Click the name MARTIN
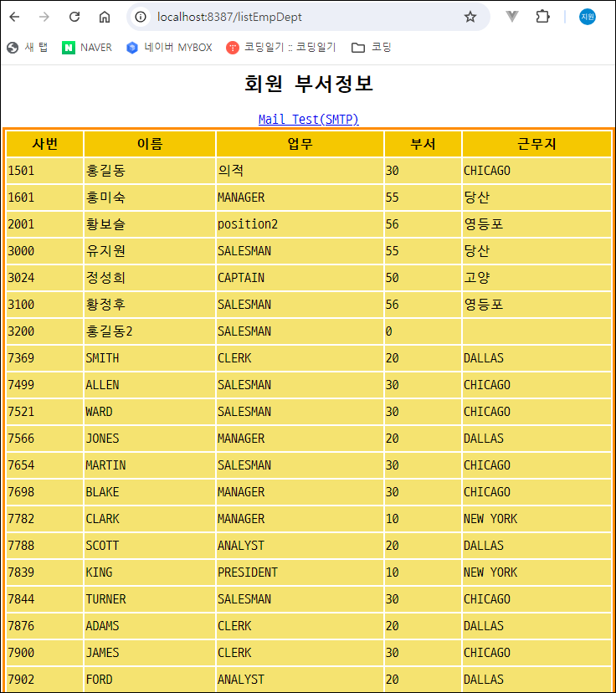 (105, 465)
